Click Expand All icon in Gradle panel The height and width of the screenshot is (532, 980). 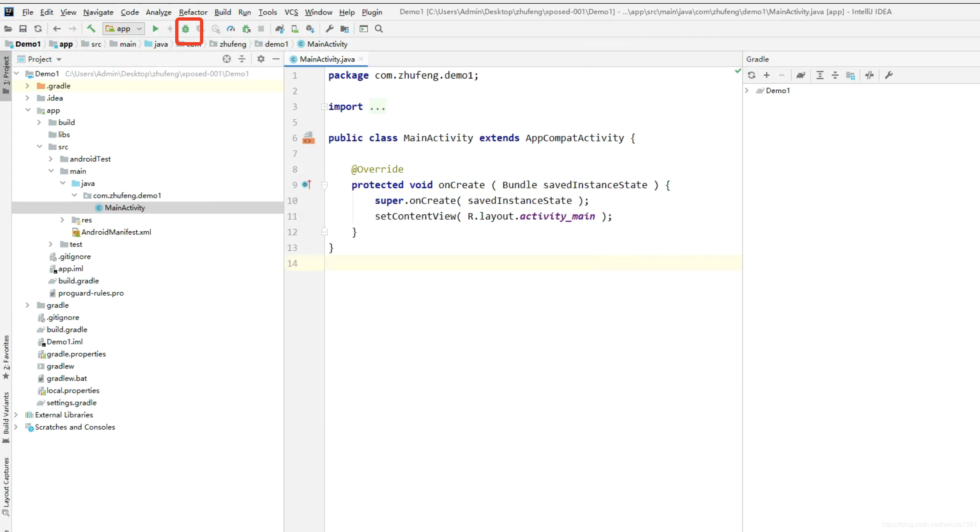click(x=820, y=75)
